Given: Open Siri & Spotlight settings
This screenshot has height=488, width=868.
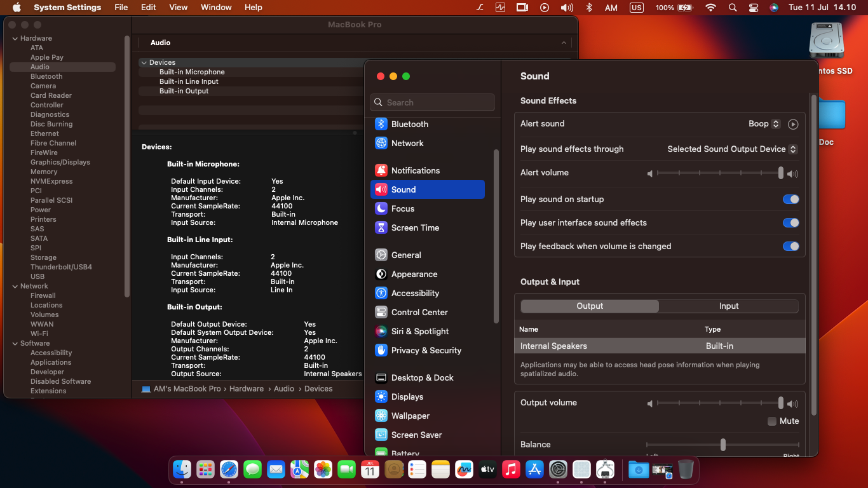Looking at the screenshot, I should 419,331.
